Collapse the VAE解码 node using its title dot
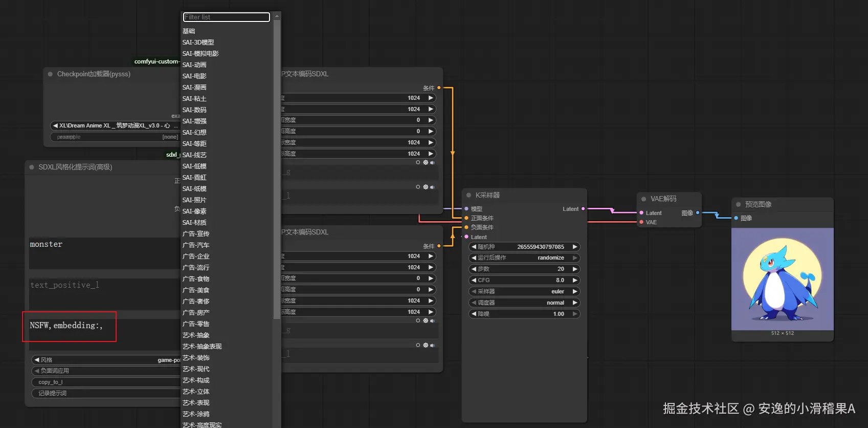The image size is (868, 428). pyautogui.click(x=643, y=199)
